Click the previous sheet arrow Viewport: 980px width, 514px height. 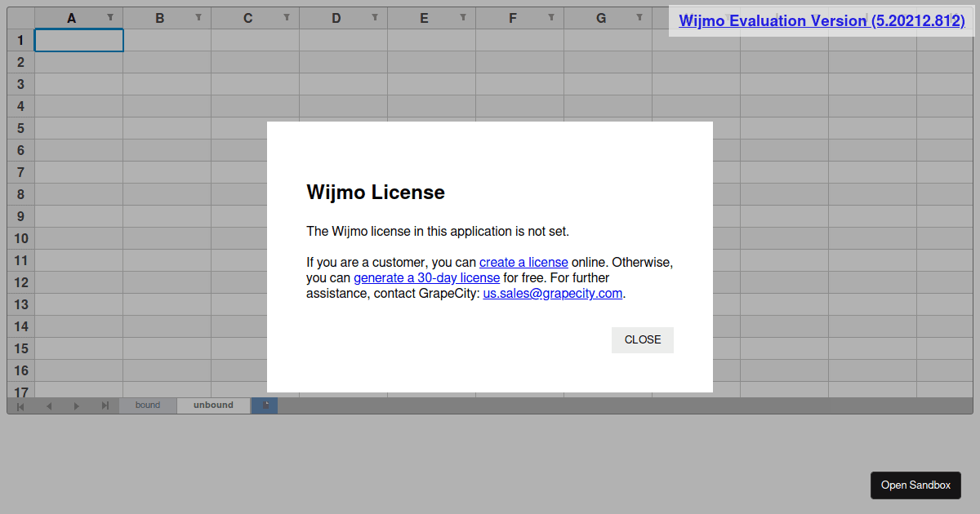point(48,405)
